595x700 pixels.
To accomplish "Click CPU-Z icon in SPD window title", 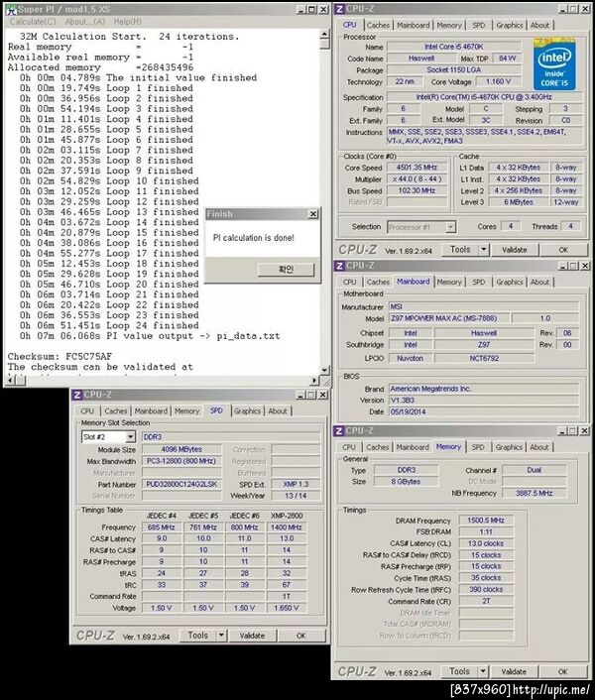I will click(x=77, y=395).
